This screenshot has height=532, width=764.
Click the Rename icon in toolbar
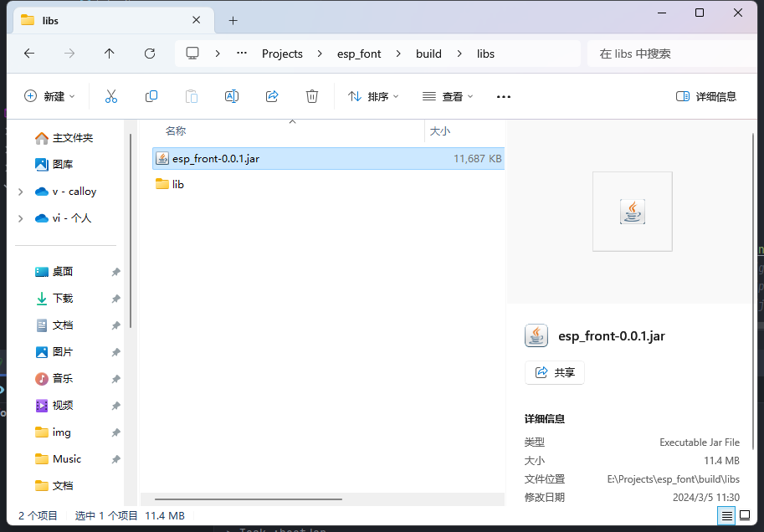click(x=232, y=96)
